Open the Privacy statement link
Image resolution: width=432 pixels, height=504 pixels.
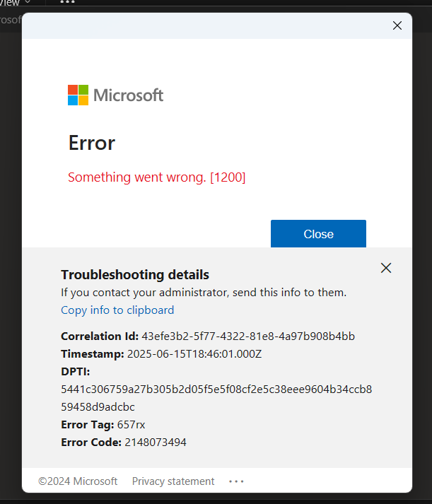[173, 481]
